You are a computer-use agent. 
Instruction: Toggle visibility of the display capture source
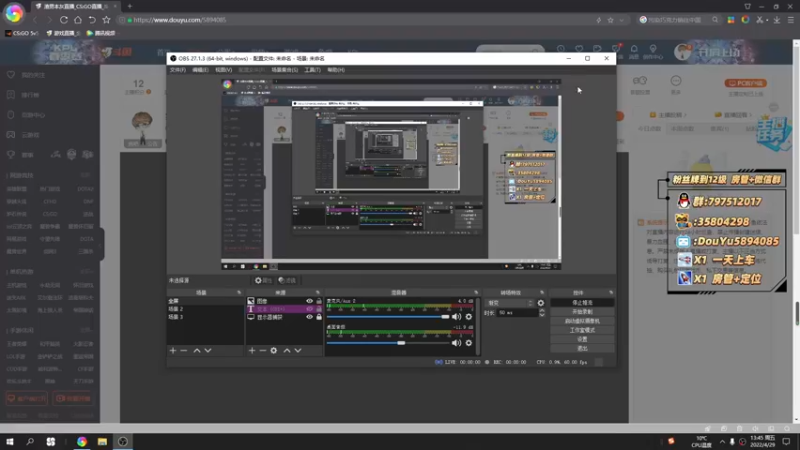(x=309, y=317)
